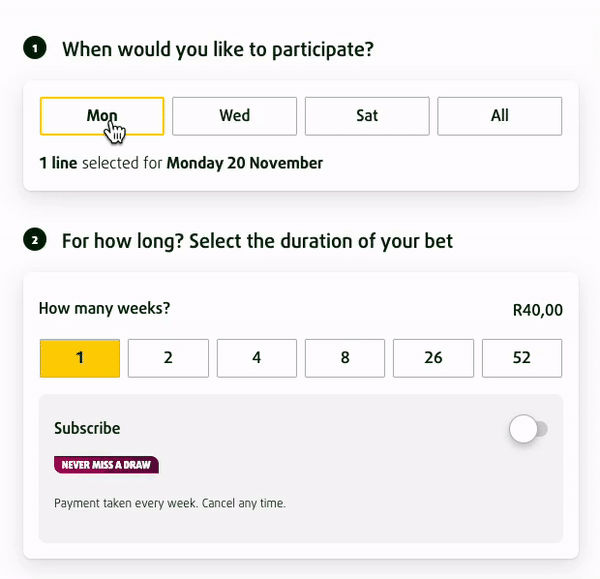This screenshot has height=579, width=600.
Task: Choose All draw days
Action: (x=499, y=116)
